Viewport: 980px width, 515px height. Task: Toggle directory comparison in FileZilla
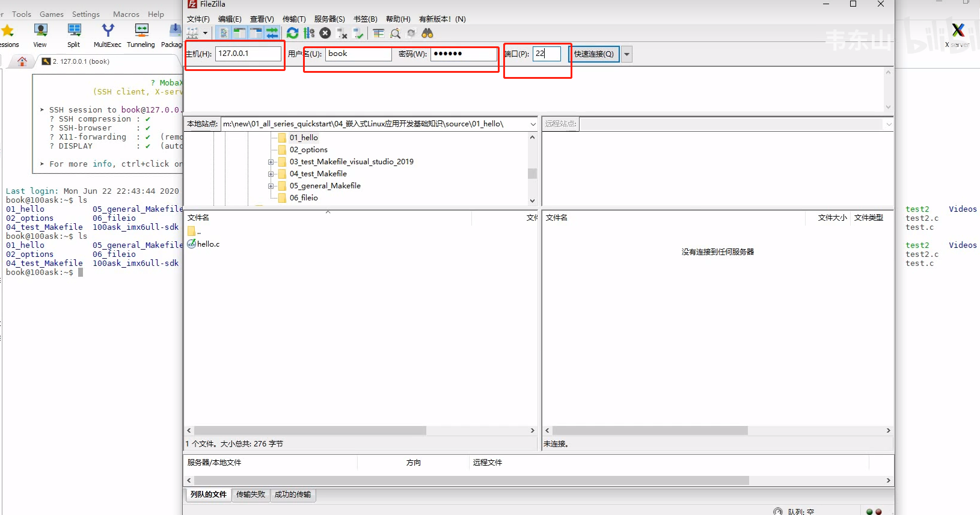coord(395,33)
